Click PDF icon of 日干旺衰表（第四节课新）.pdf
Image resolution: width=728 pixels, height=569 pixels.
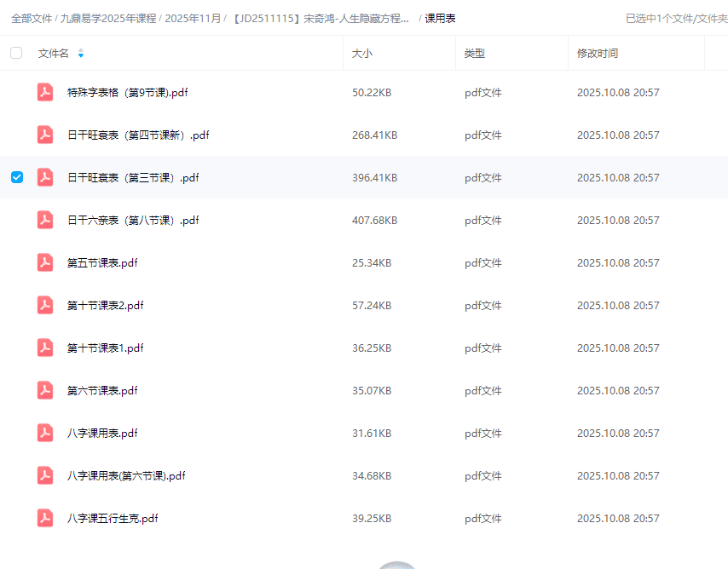click(45, 135)
